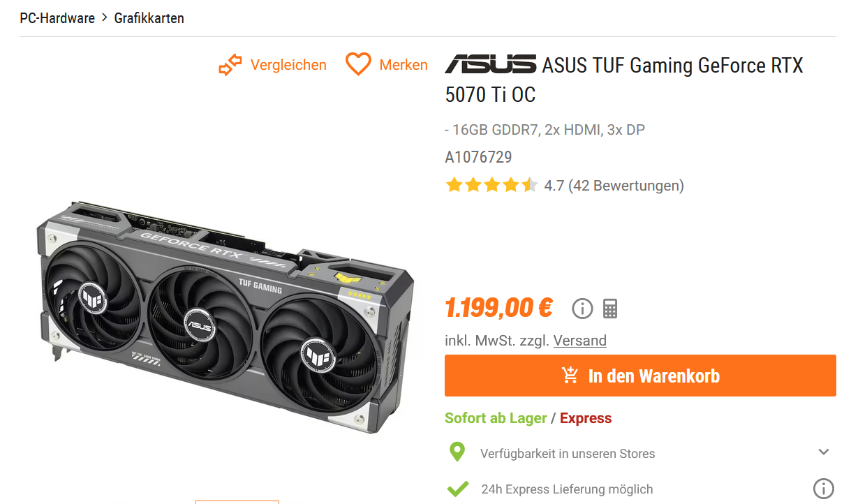This screenshot has height=504, width=844.
Task: Open the Versand shipping costs link
Action: [580, 341]
